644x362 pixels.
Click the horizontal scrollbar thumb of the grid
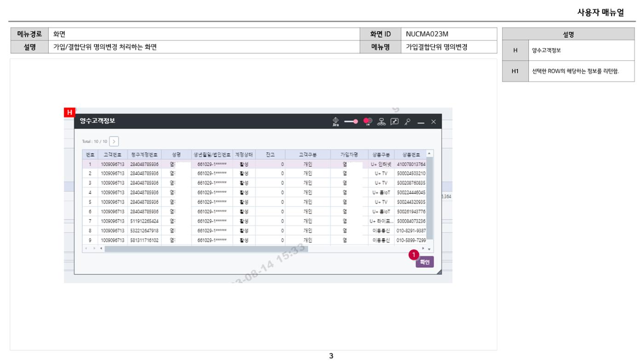coord(207,249)
